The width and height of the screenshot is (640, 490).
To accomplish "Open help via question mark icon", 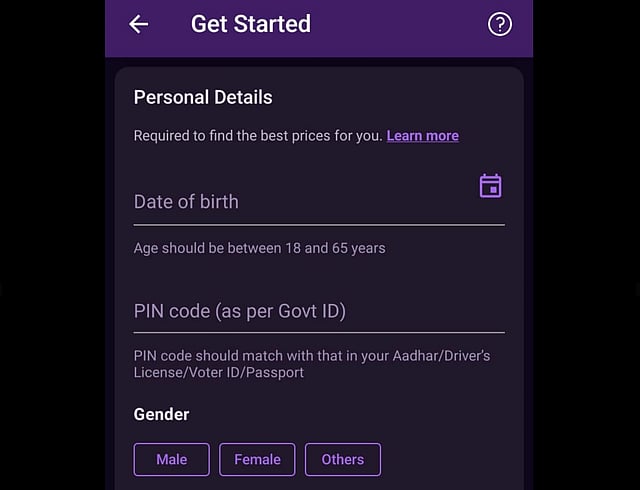I will tap(500, 25).
